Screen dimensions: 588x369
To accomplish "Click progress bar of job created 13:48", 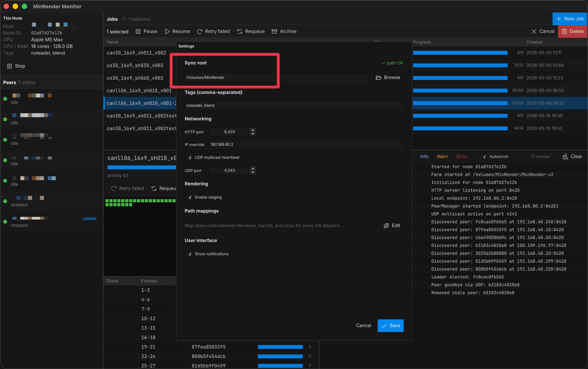I will pyautogui.click(x=460, y=65).
